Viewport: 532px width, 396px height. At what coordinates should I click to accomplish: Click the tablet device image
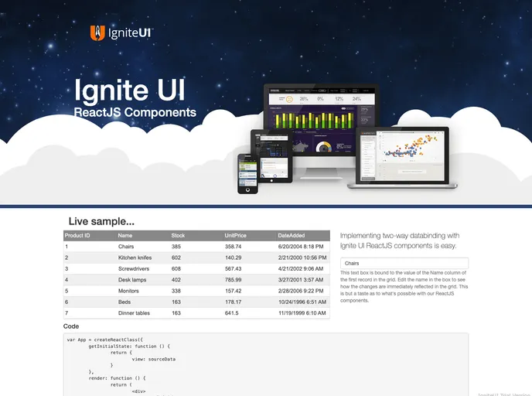(271, 156)
